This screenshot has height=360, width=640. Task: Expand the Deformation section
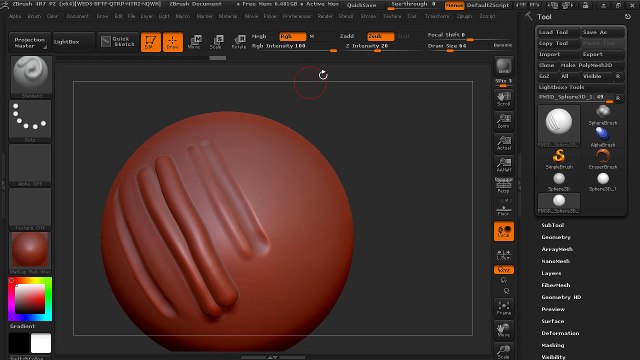pos(560,333)
